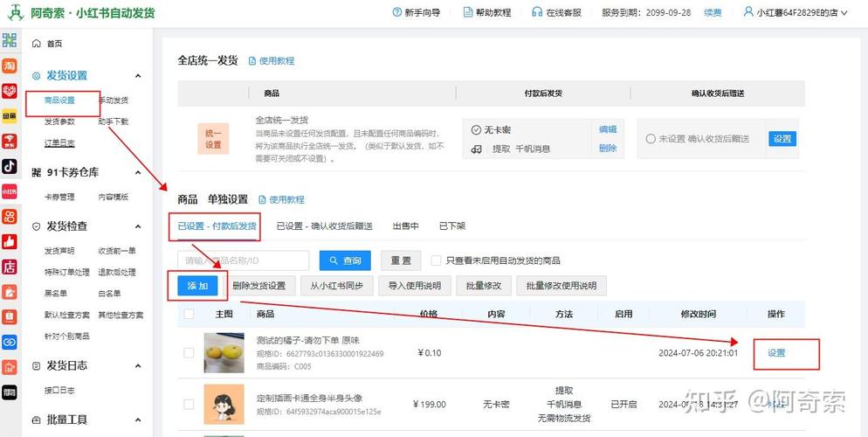Open 订单日志 in the sidebar

pos(59,142)
